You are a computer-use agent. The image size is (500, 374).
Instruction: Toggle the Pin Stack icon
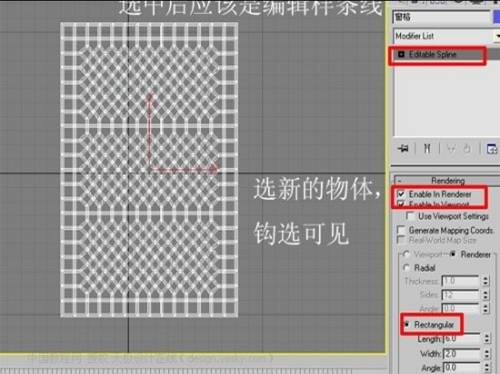(x=403, y=148)
